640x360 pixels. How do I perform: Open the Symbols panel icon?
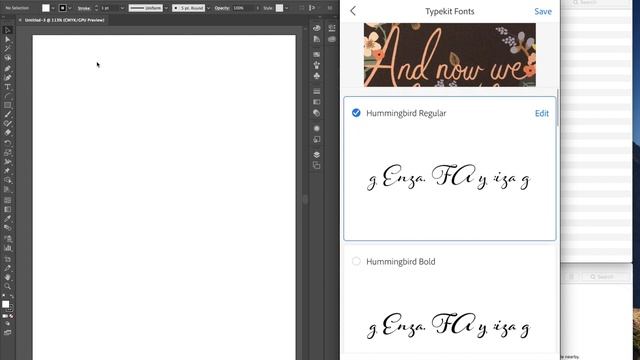317,76
